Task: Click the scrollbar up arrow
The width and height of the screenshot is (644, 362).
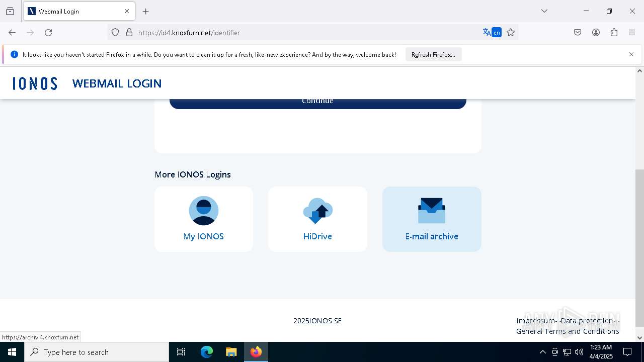Action: coord(639,71)
